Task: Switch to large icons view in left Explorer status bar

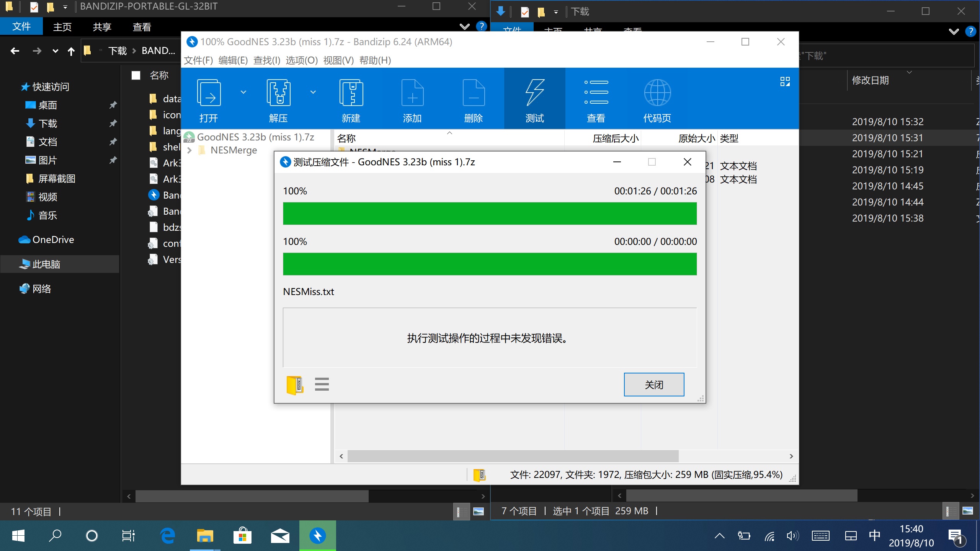Action: (x=479, y=512)
